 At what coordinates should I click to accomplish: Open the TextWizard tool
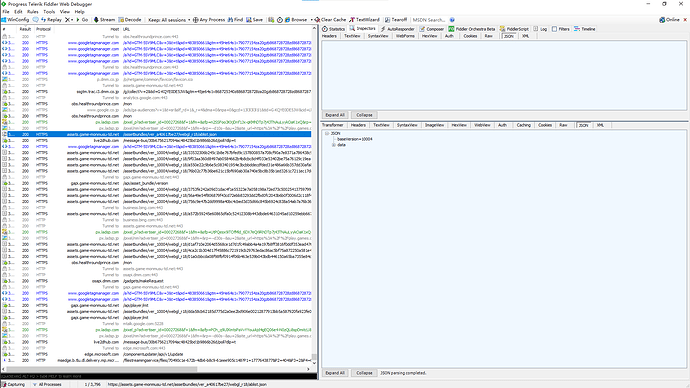(364, 20)
